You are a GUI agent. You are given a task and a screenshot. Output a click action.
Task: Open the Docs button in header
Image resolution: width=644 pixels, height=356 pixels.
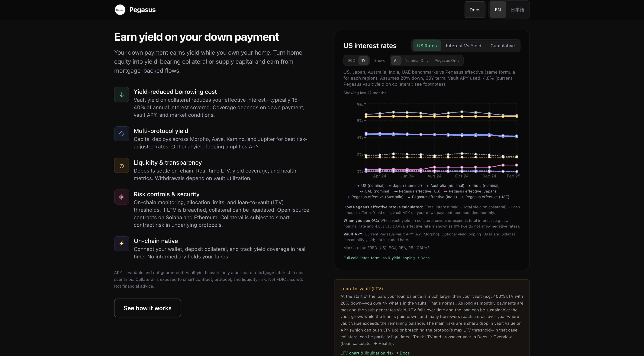point(475,10)
